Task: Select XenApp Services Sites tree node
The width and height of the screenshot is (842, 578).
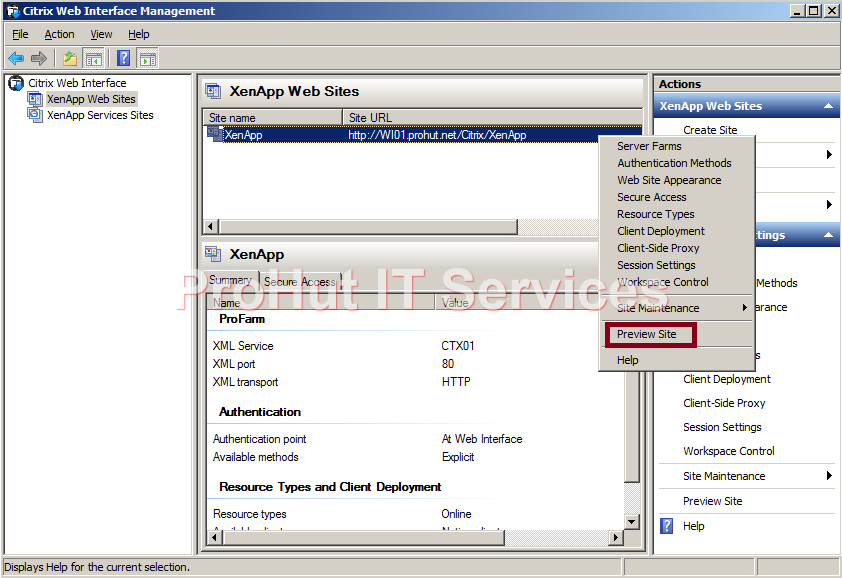Action: click(x=100, y=115)
